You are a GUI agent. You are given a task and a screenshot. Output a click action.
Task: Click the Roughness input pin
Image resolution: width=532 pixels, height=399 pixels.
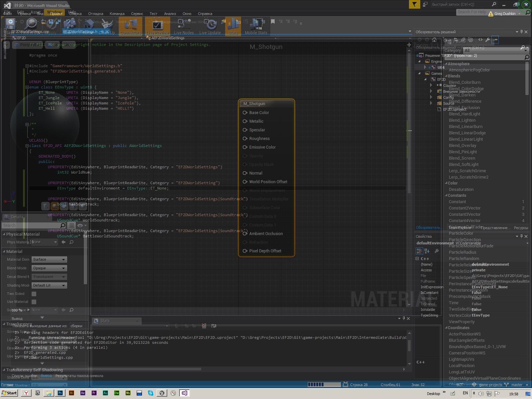click(245, 139)
